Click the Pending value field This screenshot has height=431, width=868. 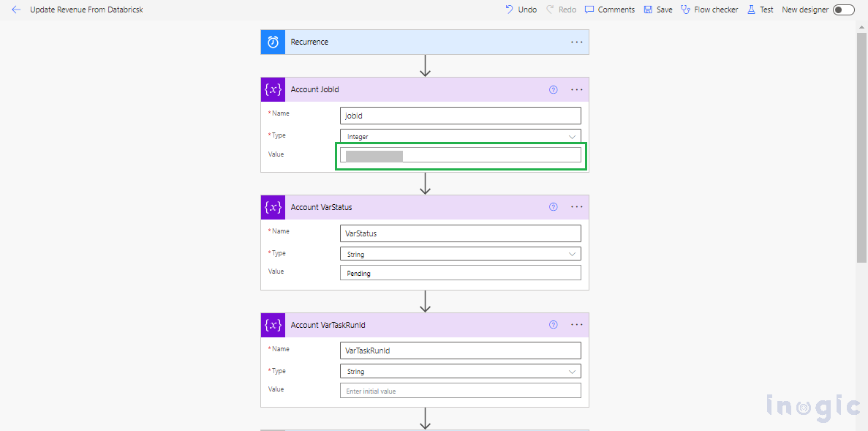click(x=461, y=273)
